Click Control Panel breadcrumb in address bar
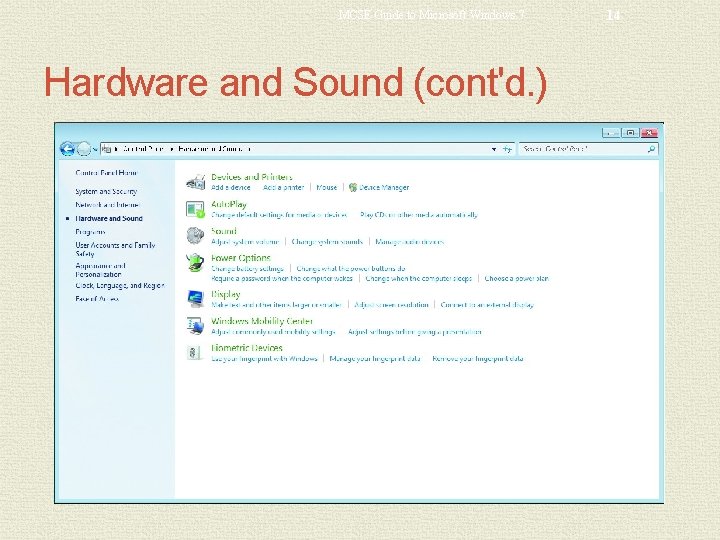This screenshot has height=540, width=720. 143,149
